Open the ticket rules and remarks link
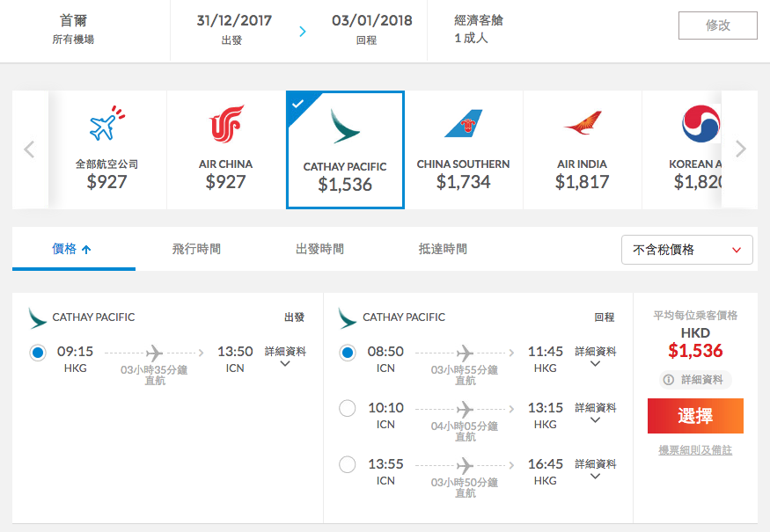Viewport: 770px width, 532px height. pyautogui.click(x=695, y=450)
